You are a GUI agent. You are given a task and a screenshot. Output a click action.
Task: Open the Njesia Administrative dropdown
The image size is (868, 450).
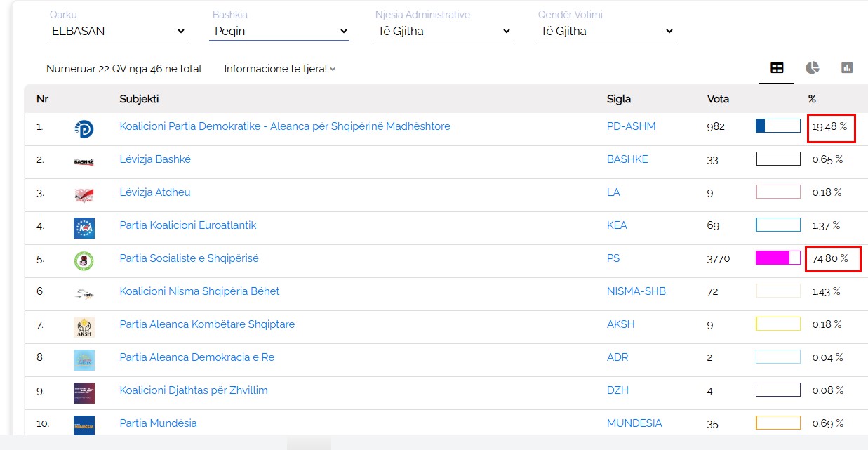click(x=442, y=31)
